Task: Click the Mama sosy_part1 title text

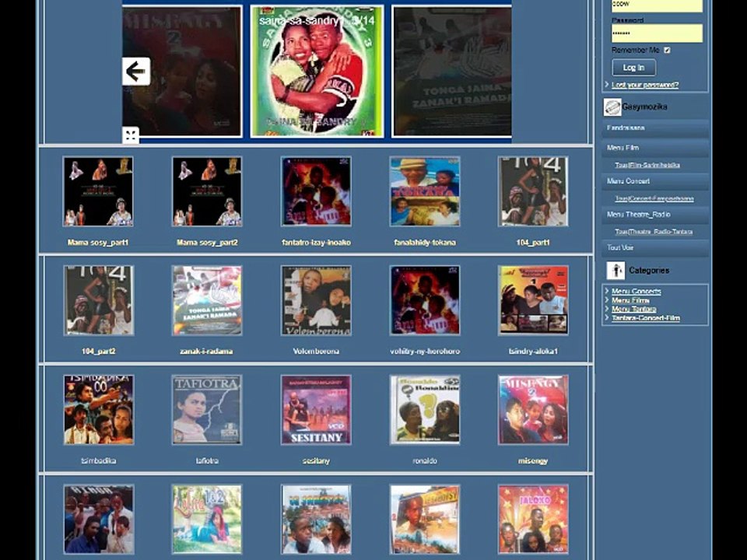Action: [98, 243]
